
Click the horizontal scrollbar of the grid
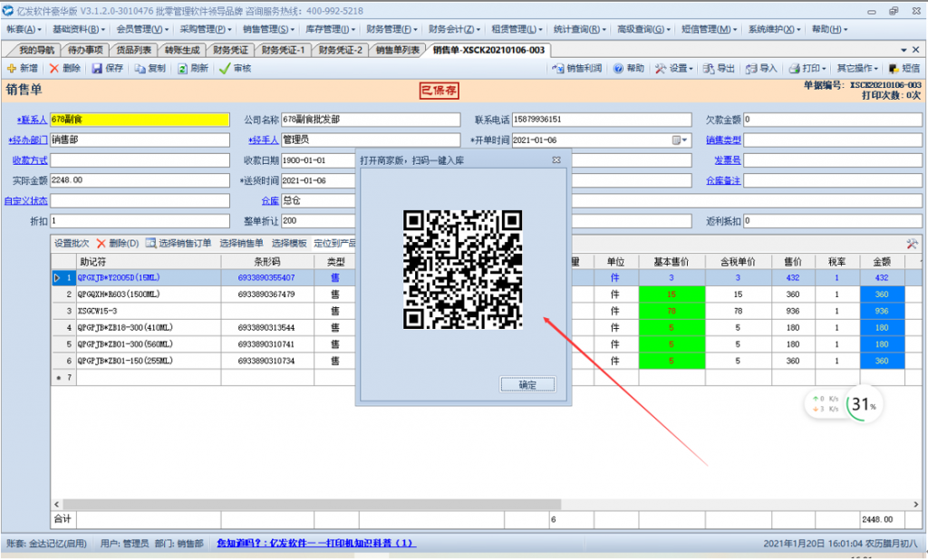(312, 505)
